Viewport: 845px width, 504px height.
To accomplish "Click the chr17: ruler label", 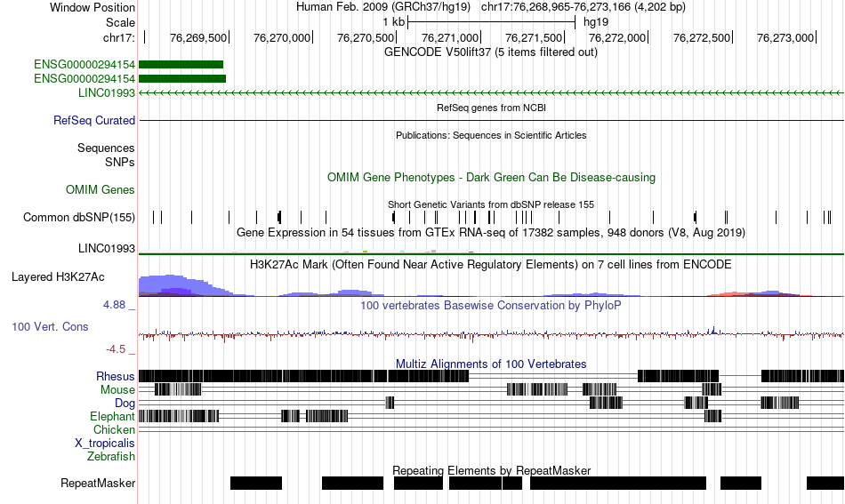I will (x=118, y=37).
